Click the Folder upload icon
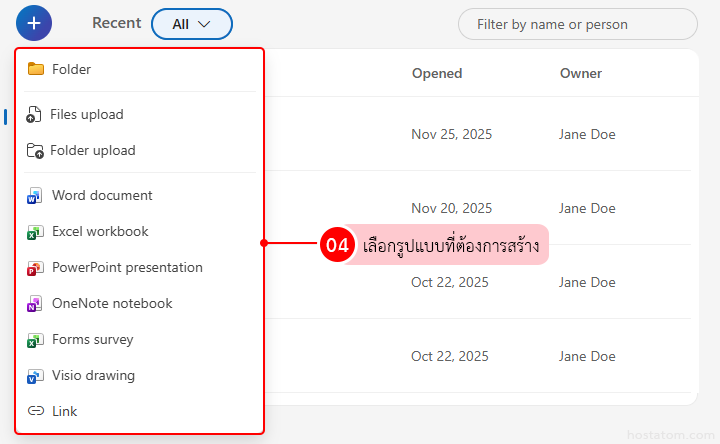Viewport: 720px width, 444px height. click(35, 150)
